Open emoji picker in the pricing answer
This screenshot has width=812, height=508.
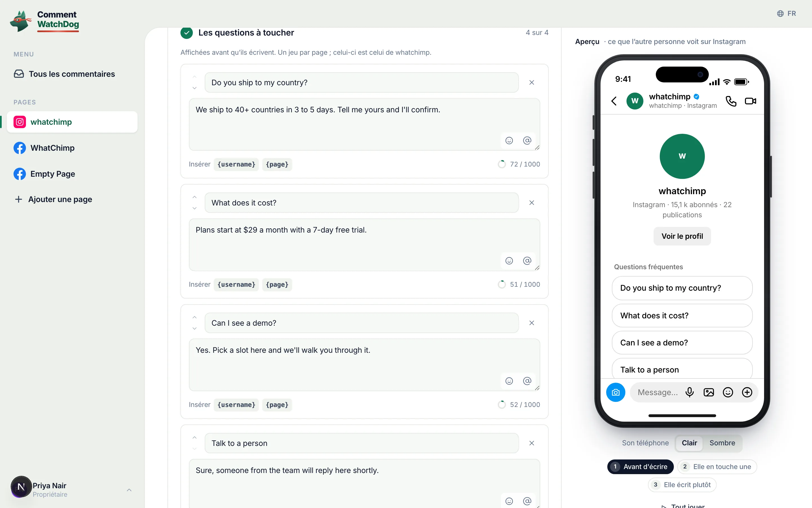tap(509, 261)
